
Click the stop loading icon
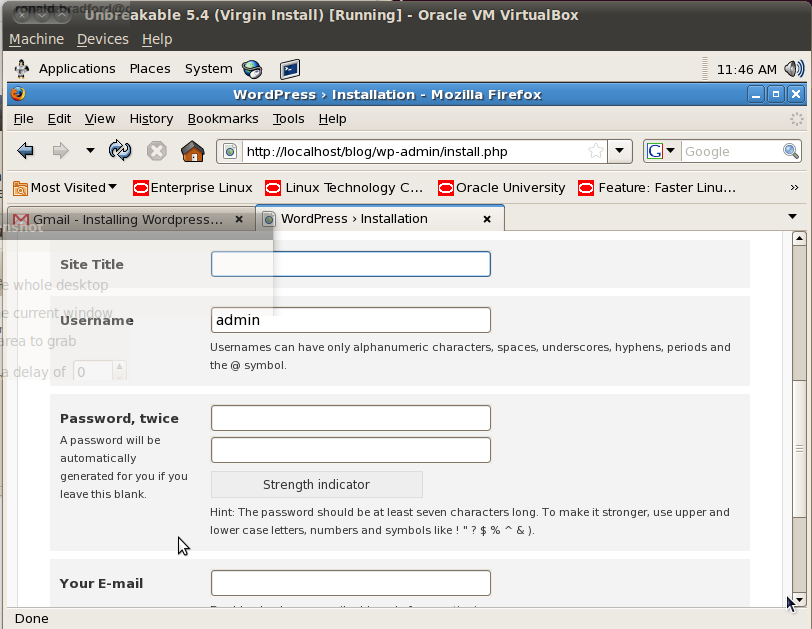click(x=156, y=151)
